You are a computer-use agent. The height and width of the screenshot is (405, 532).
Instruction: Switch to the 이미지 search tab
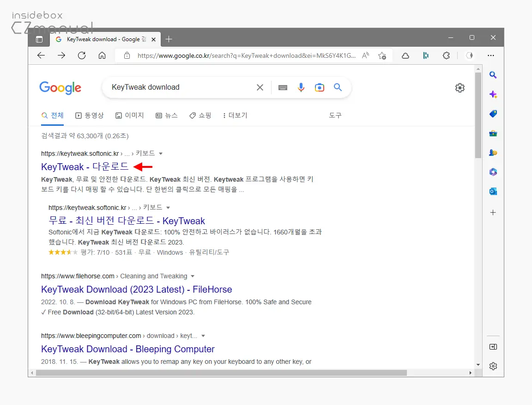[x=129, y=115]
